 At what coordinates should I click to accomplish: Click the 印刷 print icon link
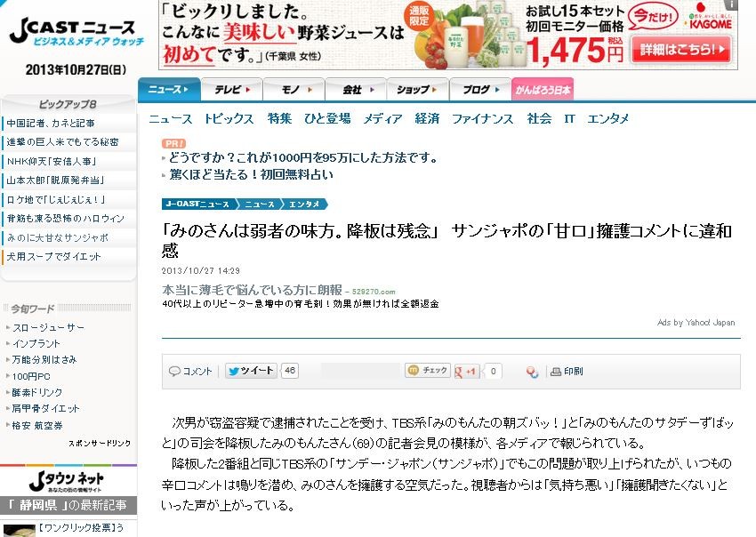click(567, 371)
